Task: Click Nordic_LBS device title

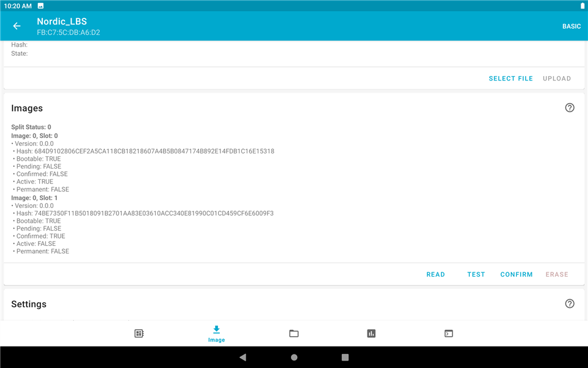Action: pyautogui.click(x=62, y=21)
